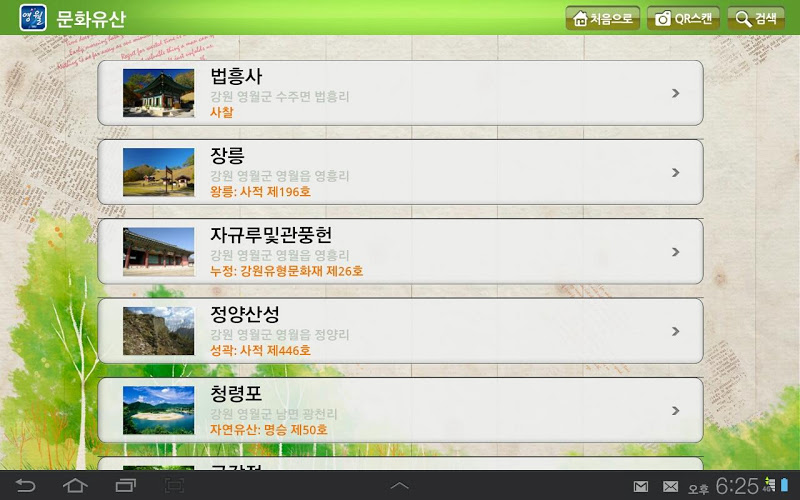Select the 청령포 title text
800x500 pixels.
(236, 393)
